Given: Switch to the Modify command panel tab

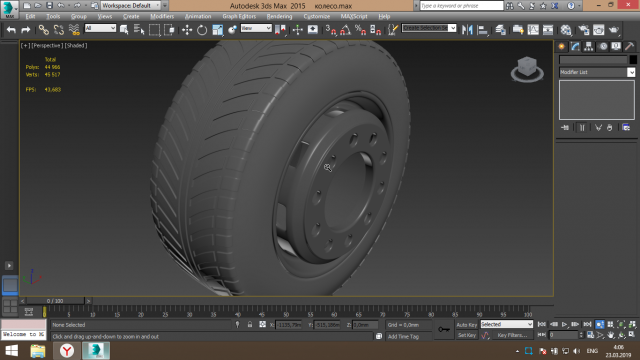Looking at the screenshot, I should tap(575, 47).
